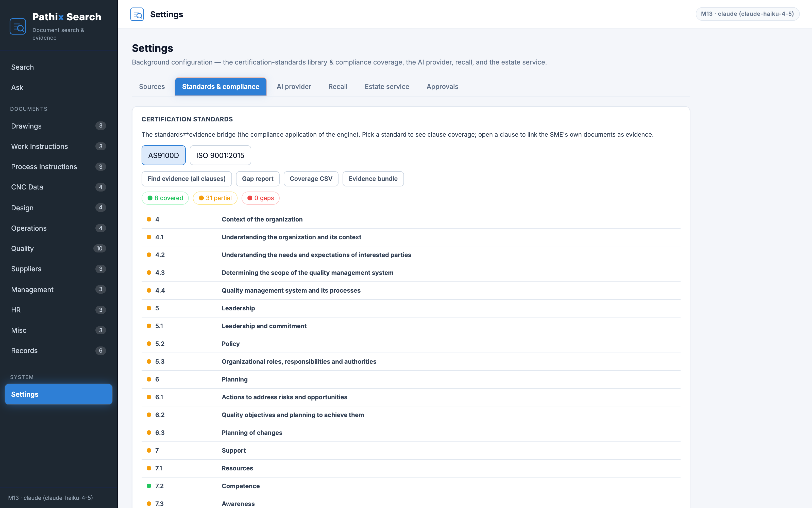The height and width of the screenshot is (508, 812).
Task: Open the Recall tab
Action: coord(338,87)
